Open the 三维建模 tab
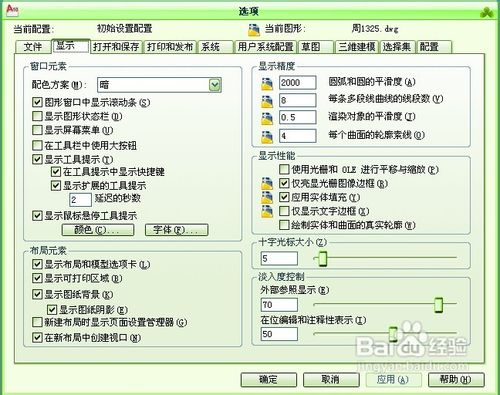Viewport: 500px width, 395px height. [x=357, y=47]
